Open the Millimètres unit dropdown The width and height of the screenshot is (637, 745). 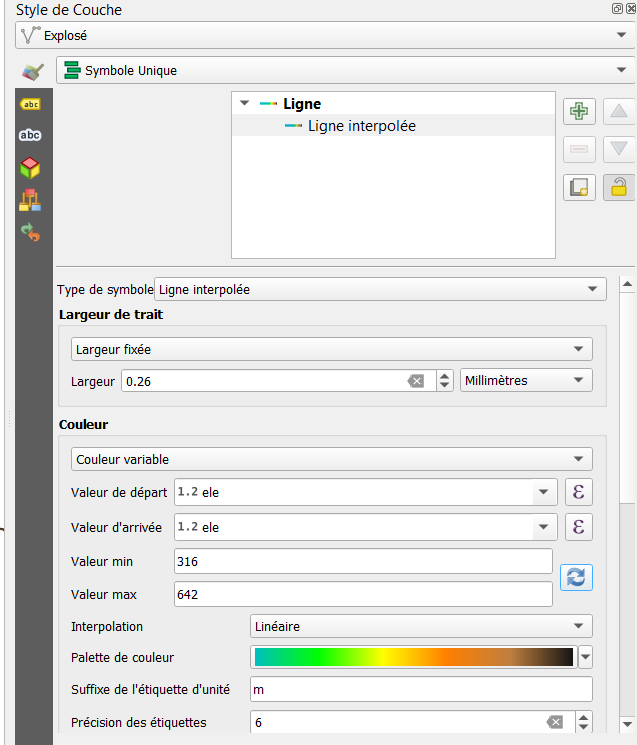[526, 381]
